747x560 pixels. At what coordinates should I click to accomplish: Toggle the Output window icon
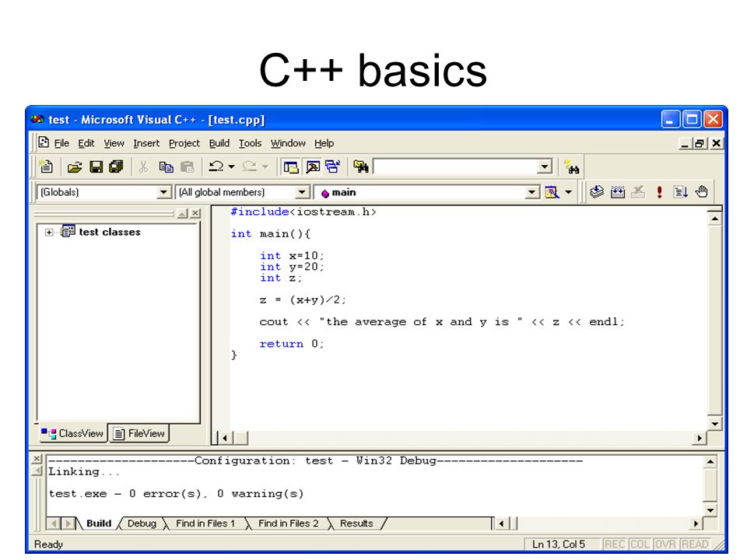[x=313, y=166]
